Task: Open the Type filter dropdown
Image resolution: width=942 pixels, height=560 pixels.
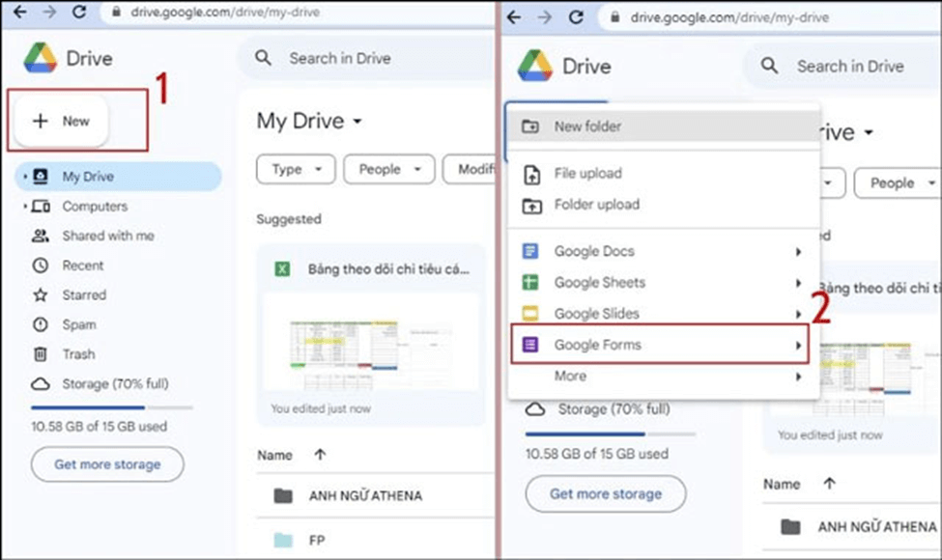Action: (x=296, y=169)
